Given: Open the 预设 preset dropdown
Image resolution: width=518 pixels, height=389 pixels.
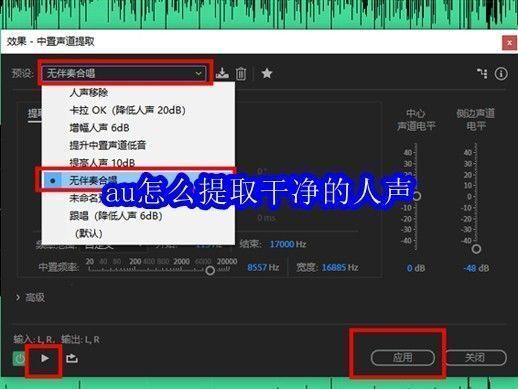Looking at the screenshot, I should 124,73.
